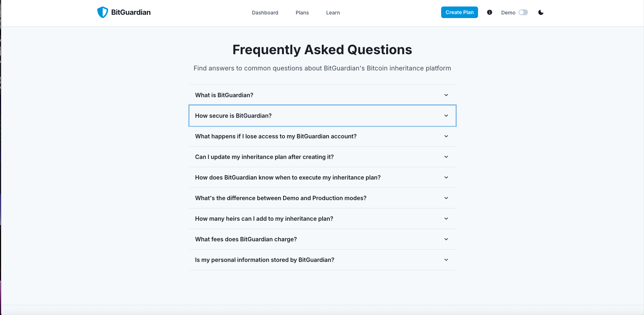Click chevron for updating inheritance plan question

click(446, 157)
